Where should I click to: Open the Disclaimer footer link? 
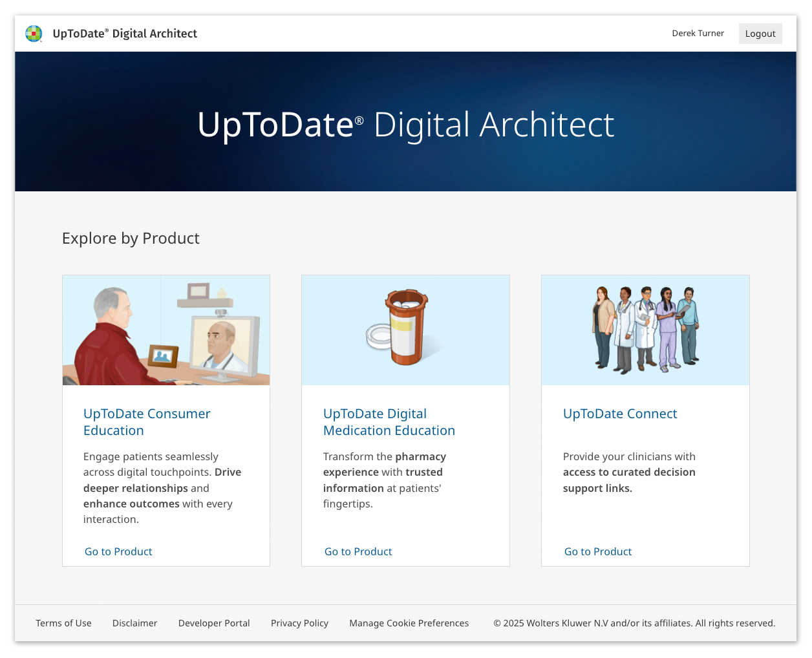click(x=135, y=623)
